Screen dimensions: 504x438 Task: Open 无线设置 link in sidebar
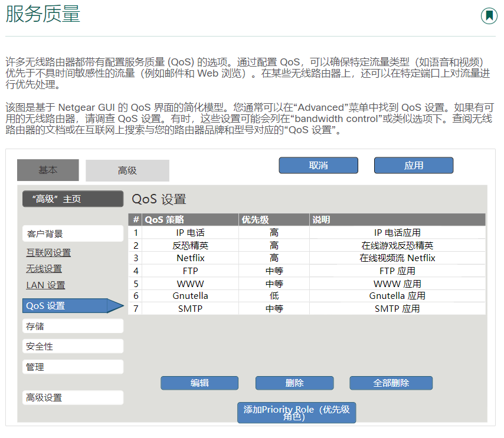(x=46, y=268)
